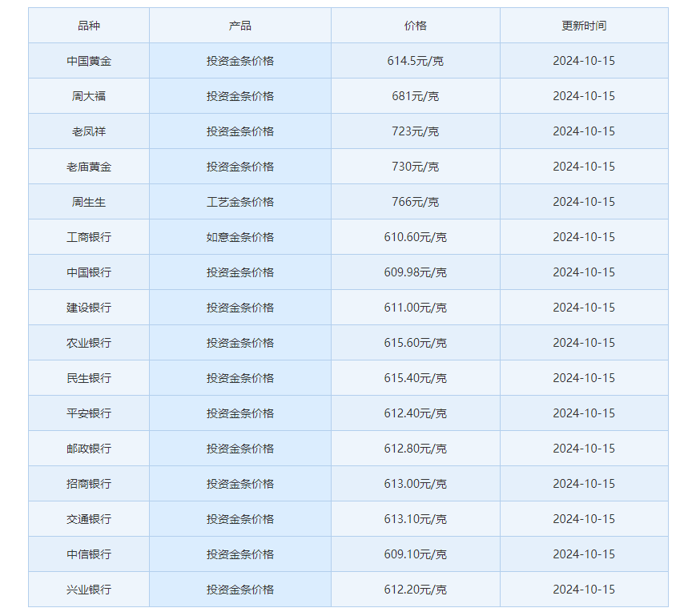Select the 交通银行 cell

[x=89, y=519]
